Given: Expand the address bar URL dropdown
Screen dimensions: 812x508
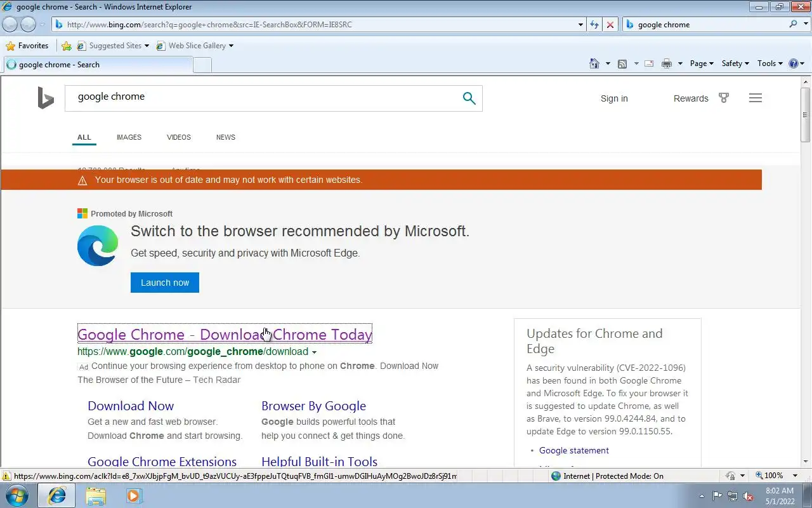Looking at the screenshot, I should point(580,25).
